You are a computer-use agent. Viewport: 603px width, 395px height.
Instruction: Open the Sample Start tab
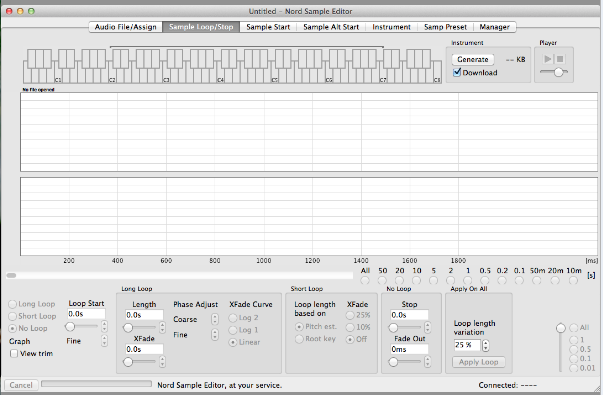pos(268,27)
